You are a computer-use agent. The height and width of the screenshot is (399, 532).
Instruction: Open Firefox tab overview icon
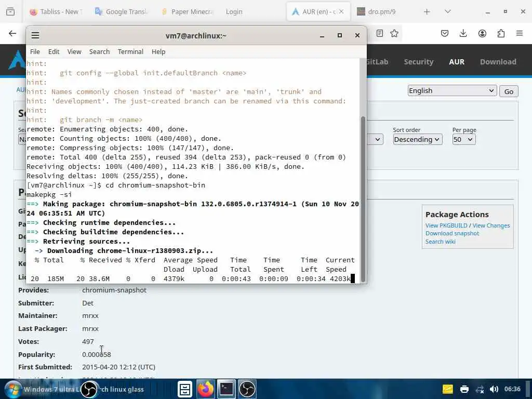10,11
